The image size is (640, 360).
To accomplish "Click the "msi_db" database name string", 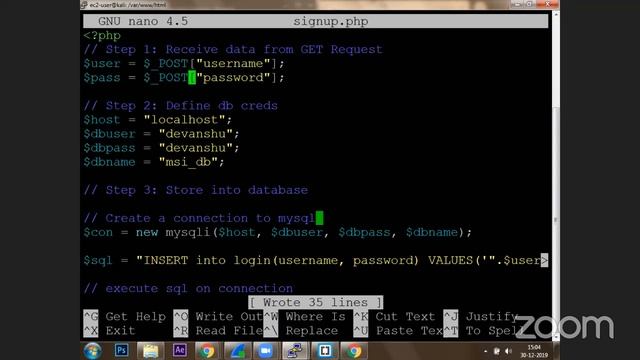I will (188, 162).
